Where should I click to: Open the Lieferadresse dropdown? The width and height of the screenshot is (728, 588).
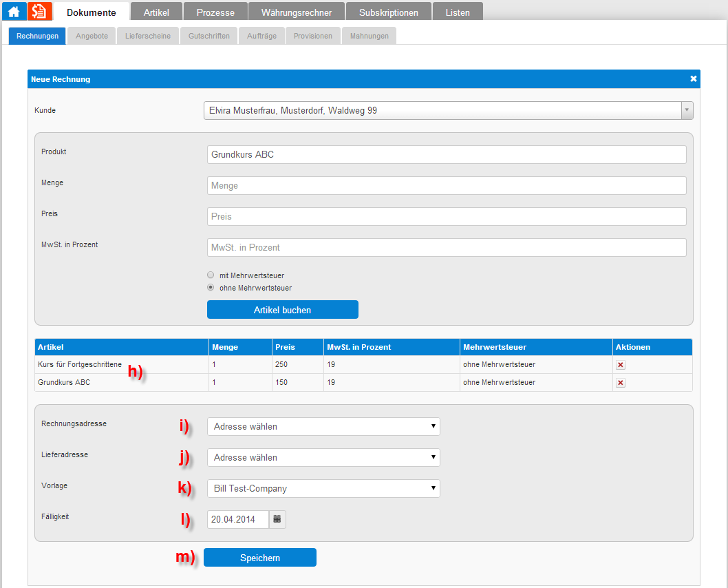pos(323,457)
